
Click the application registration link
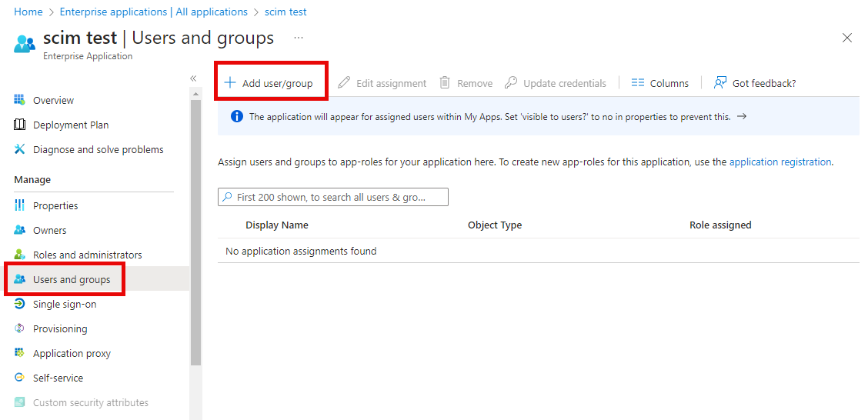780,162
